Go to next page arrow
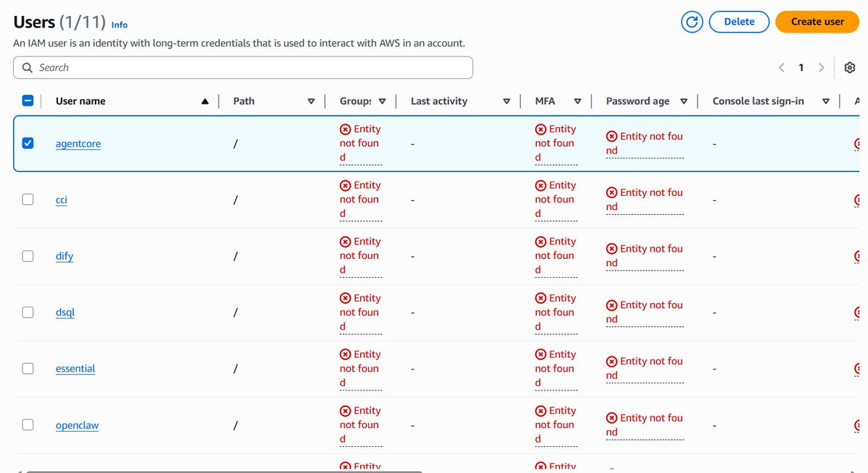The width and height of the screenshot is (868, 473). [x=821, y=67]
